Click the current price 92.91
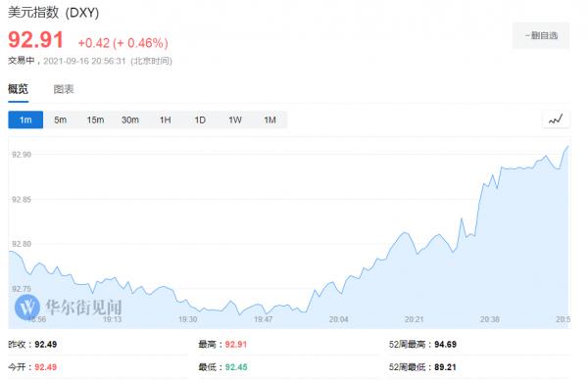This screenshot has height=381, width=588. point(35,40)
